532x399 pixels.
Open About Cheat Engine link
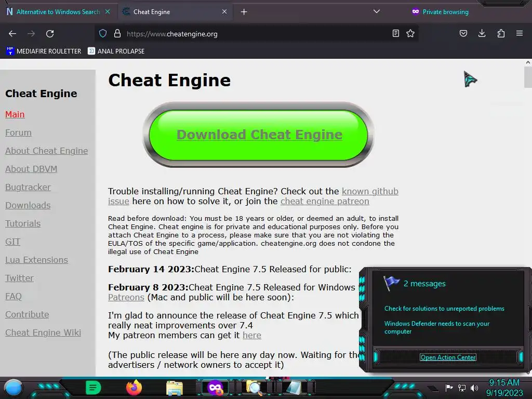[x=46, y=151]
